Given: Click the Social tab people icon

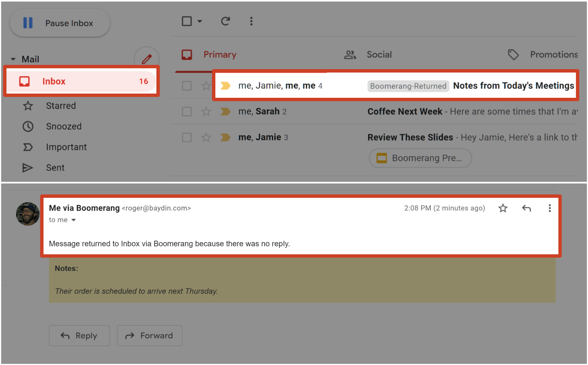Looking at the screenshot, I should click(350, 55).
